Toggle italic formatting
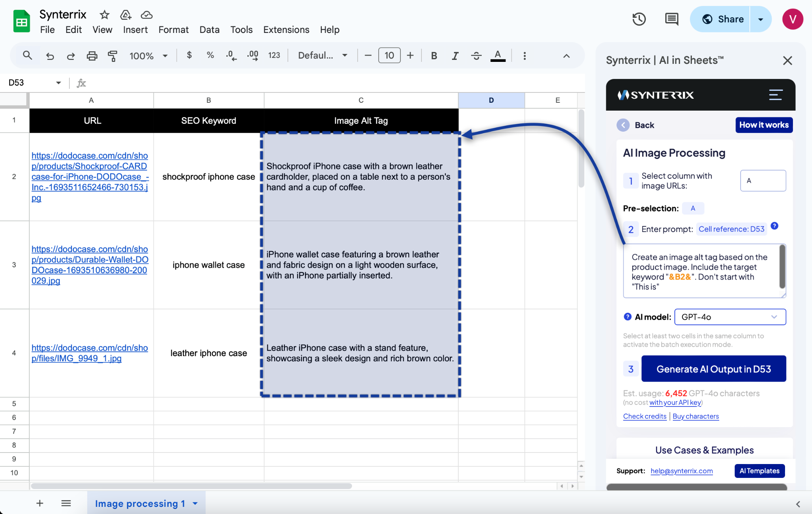The height and width of the screenshot is (514, 812). (455, 56)
